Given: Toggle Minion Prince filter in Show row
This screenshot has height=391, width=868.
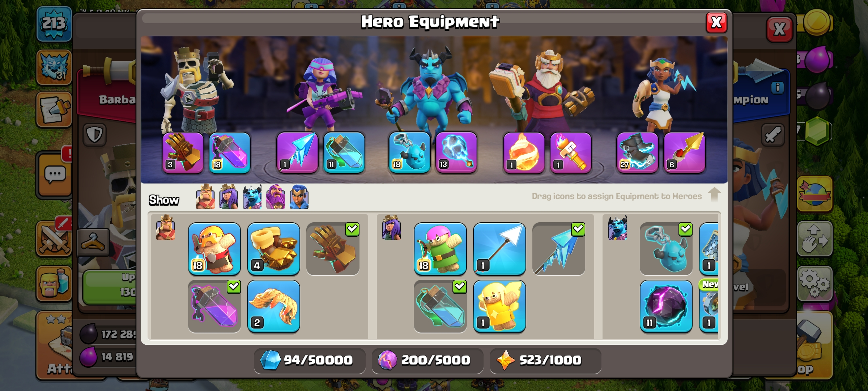Looking at the screenshot, I should tap(252, 197).
